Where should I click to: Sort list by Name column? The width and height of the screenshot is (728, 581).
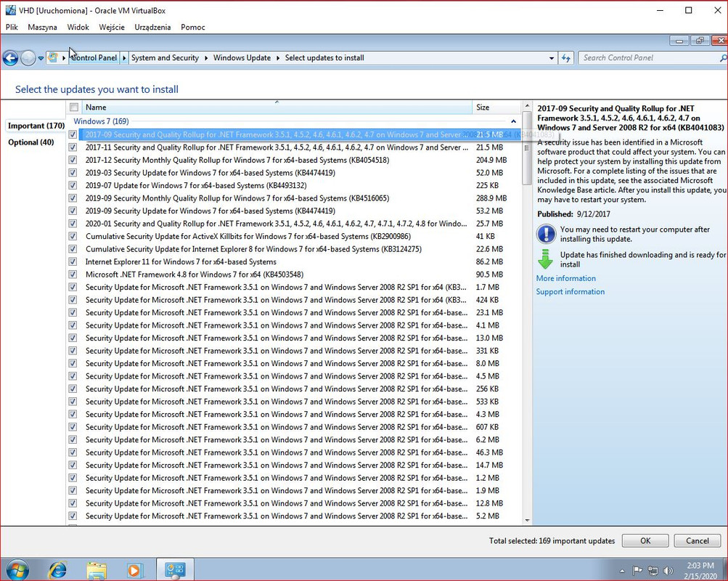tap(277, 107)
